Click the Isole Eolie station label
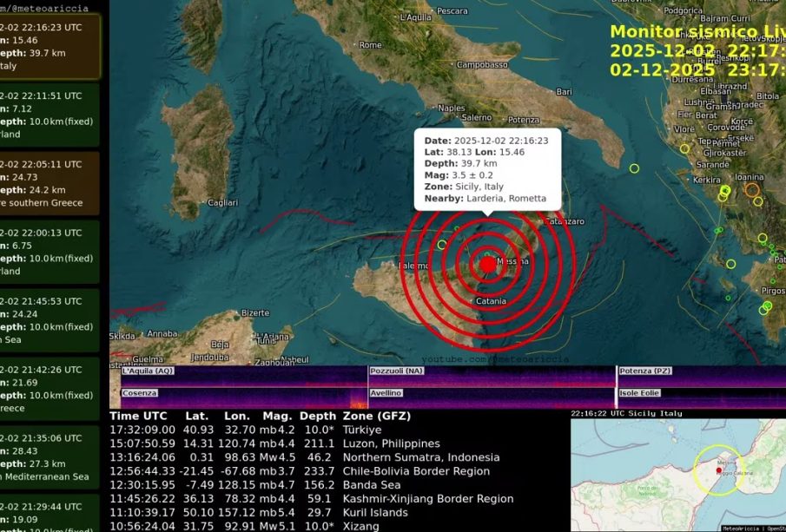Screen dimensions: 786x532 [x=639, y=393]
